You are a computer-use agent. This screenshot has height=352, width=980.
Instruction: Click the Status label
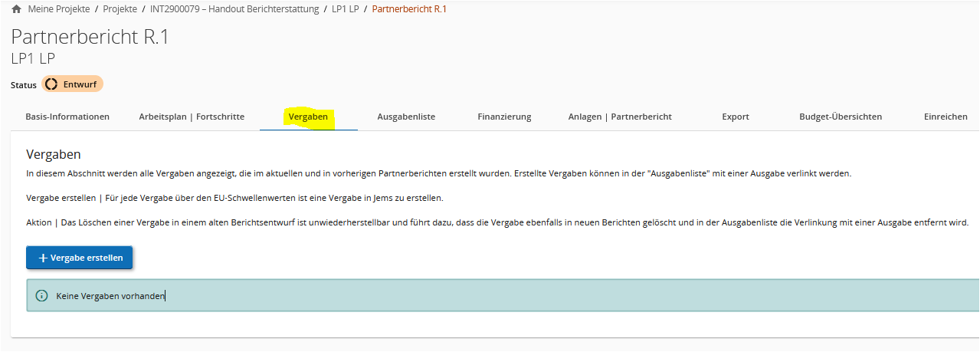pos(24,85)
